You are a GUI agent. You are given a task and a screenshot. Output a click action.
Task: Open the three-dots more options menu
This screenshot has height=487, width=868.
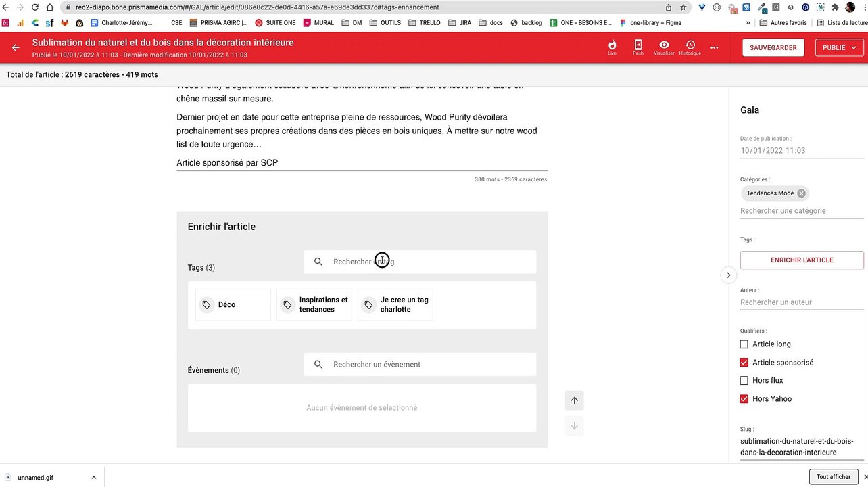715,47
